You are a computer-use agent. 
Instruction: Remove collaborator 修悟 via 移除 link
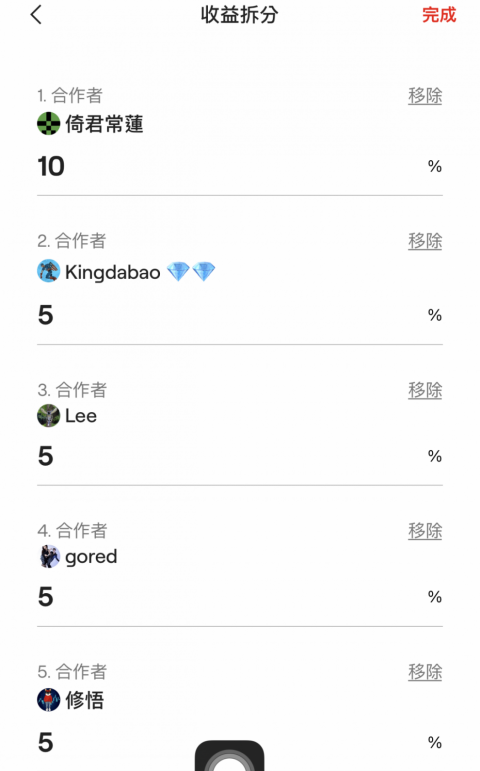[425, 672]
